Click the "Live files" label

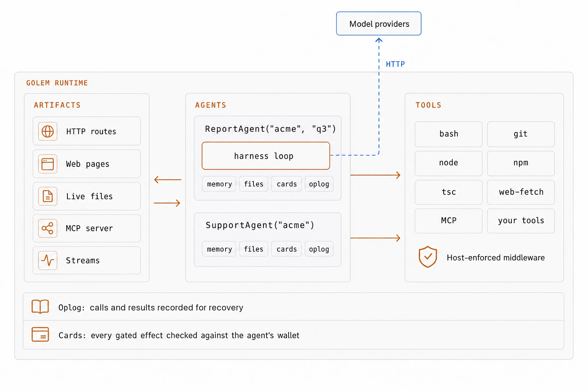click(90, 196)
